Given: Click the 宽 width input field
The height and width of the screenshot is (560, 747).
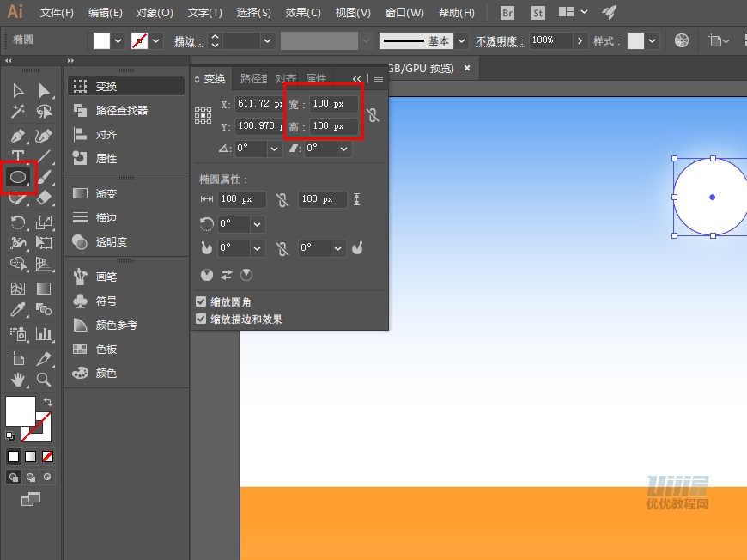Looking at the screenshot, I should [x=333, y=104].
